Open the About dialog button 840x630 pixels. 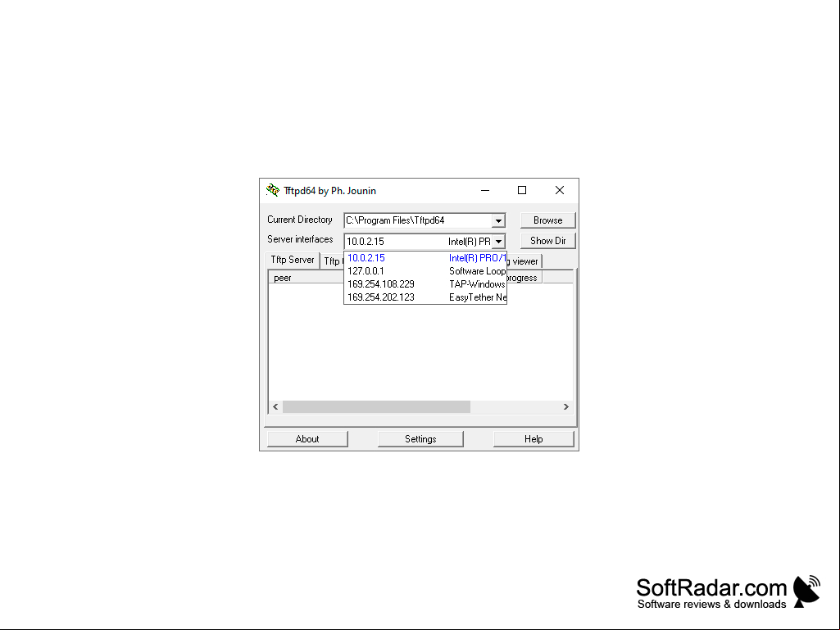(307, 439)
